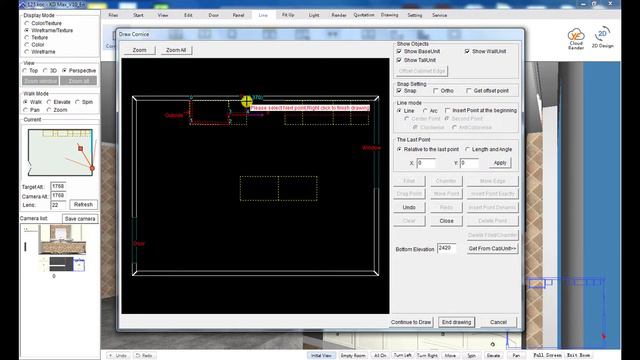
Task: Click bottom-left Redo toolbar button
Action: (x=144, y=356)
